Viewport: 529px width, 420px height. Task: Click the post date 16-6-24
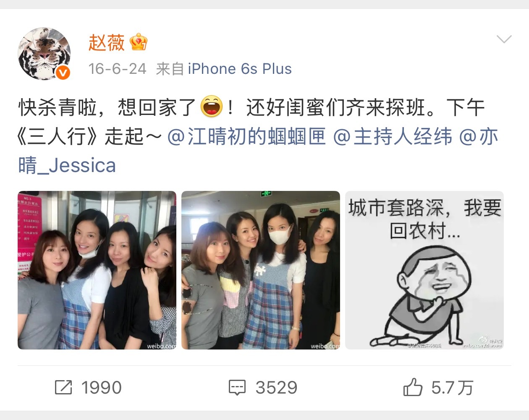(x=118, y=69)
